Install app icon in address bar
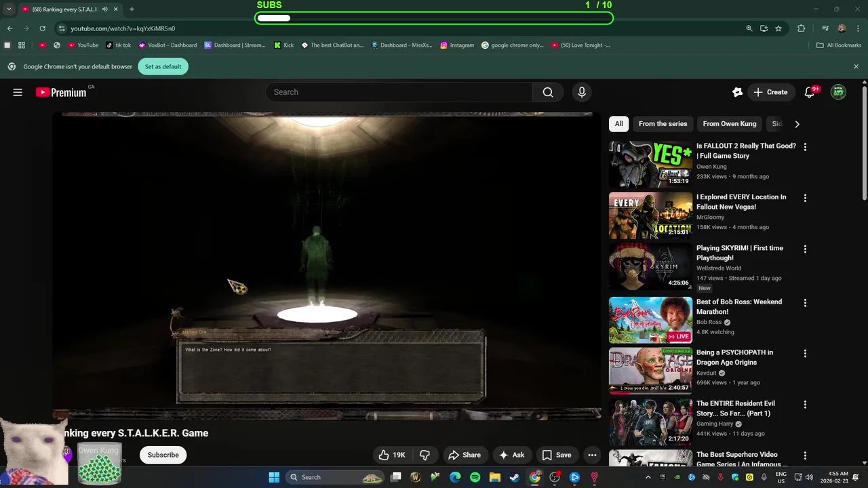Viewport: 868px width, 488px height. click(x=764, y=28)
